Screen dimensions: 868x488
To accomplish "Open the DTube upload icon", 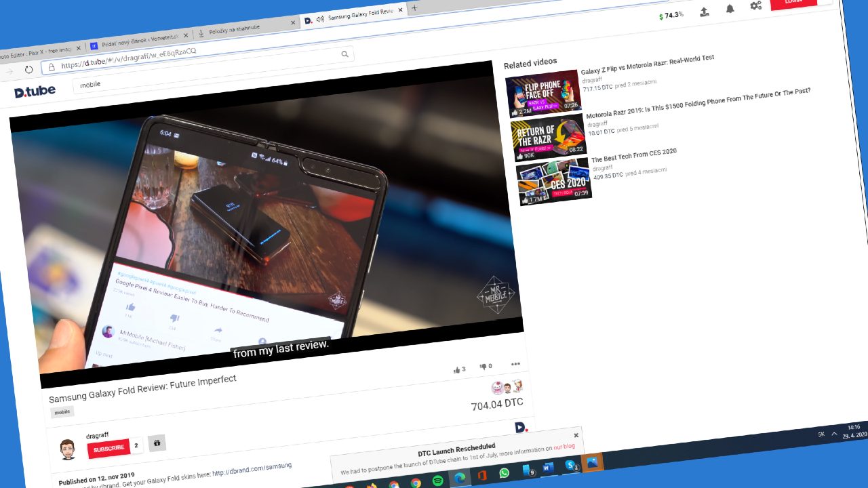I will pyautogui.click(x=705, y=11).
